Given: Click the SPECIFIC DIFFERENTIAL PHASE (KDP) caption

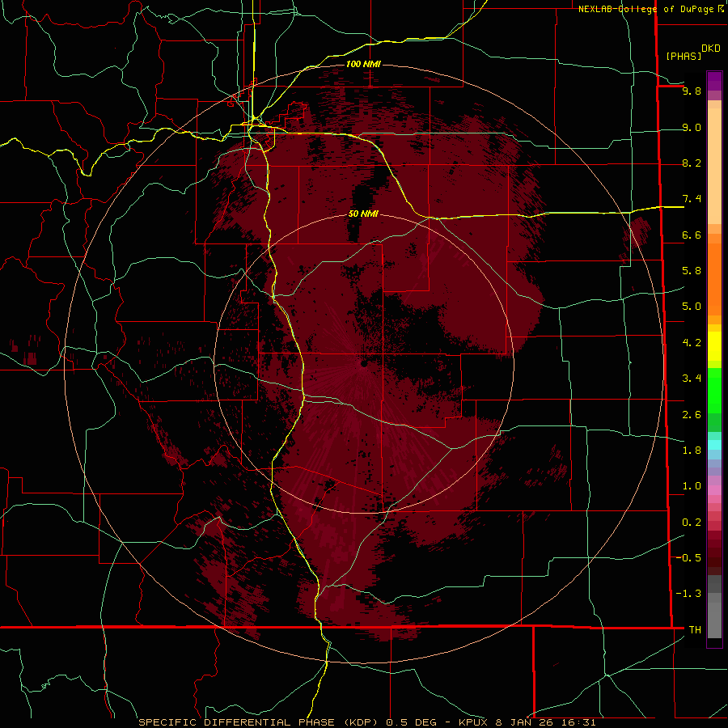Looking at the screenshot, I should (258, 722).
